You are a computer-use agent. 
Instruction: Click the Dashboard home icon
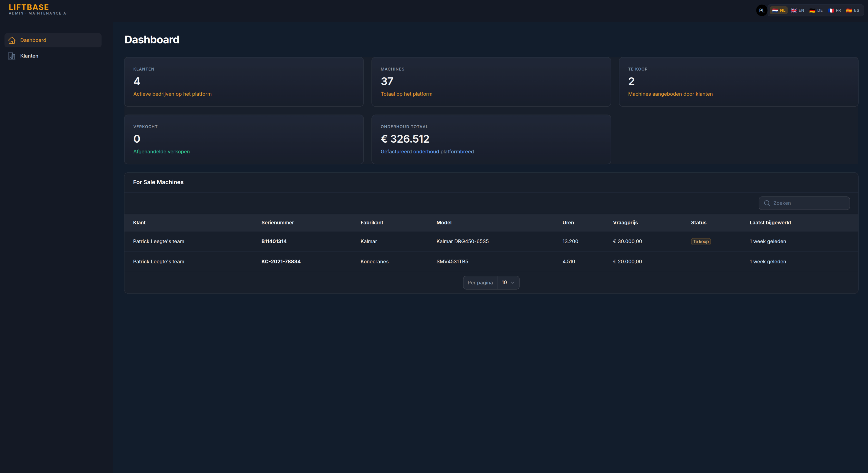(x=12, y=40)
